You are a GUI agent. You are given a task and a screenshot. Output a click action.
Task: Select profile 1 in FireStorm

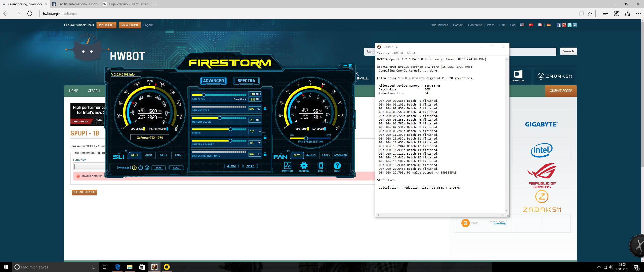134,168
